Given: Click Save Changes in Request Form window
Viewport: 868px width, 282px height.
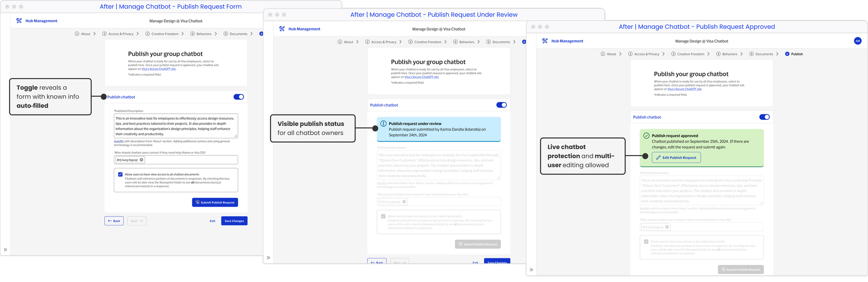Looking at the screenshot, I should [x=234, y=221].
